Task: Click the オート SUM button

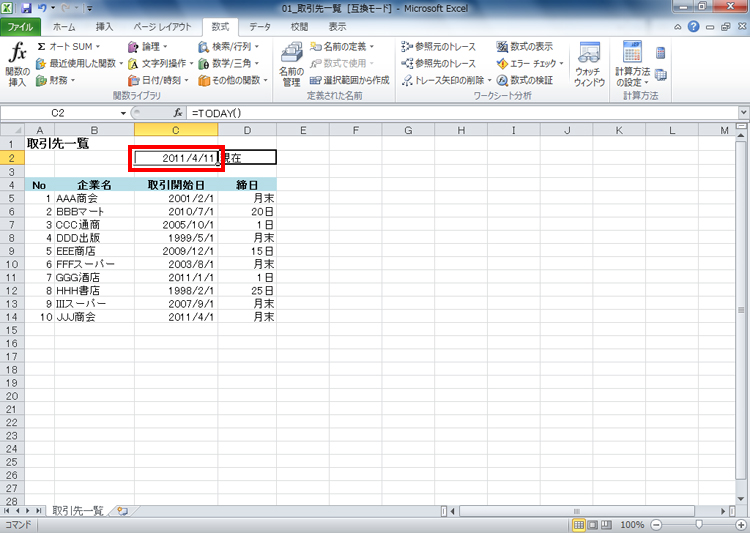Action: point(68,46)
